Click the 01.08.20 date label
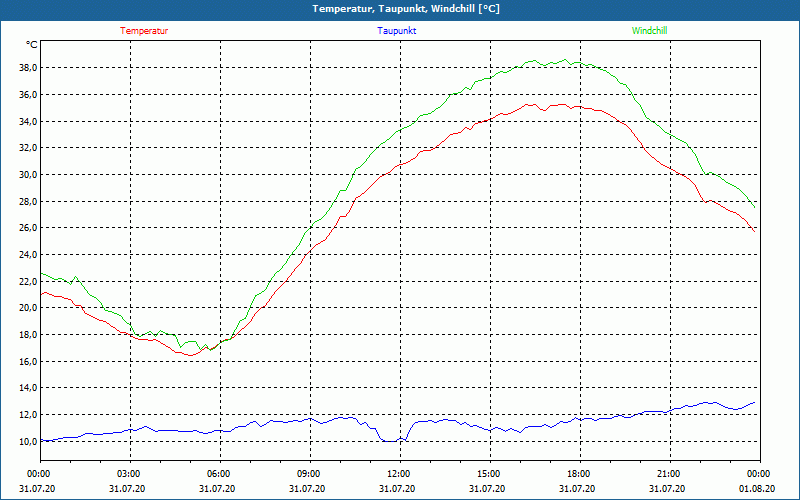This screenshot has height=500, width=800. (x=757, y=489)
